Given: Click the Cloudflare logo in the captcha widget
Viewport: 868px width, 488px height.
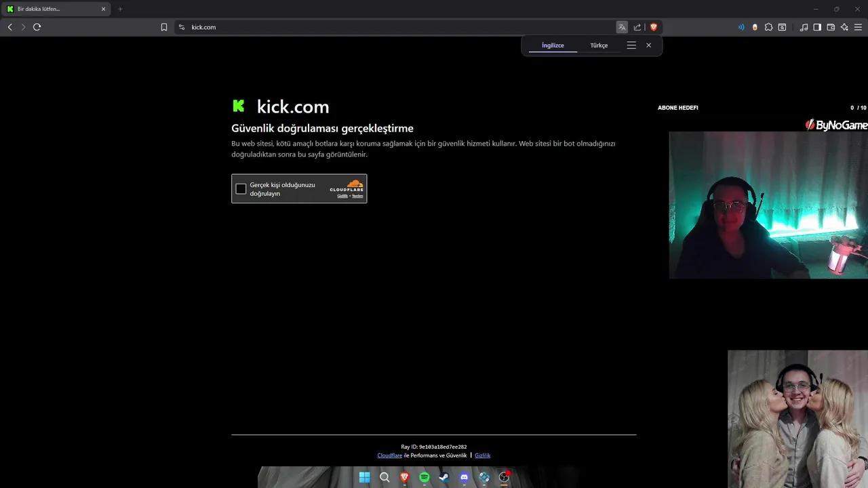Looking at the screenshot, I should [347, 186].
